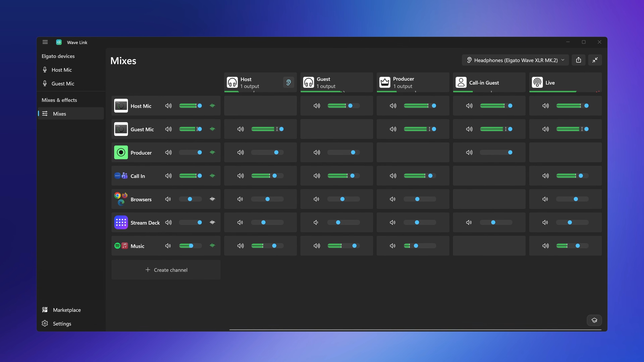The image size is (644, 362).
Task: Open Settings from the sidebar
Action: pyautogui.click(x=62, y=323)
